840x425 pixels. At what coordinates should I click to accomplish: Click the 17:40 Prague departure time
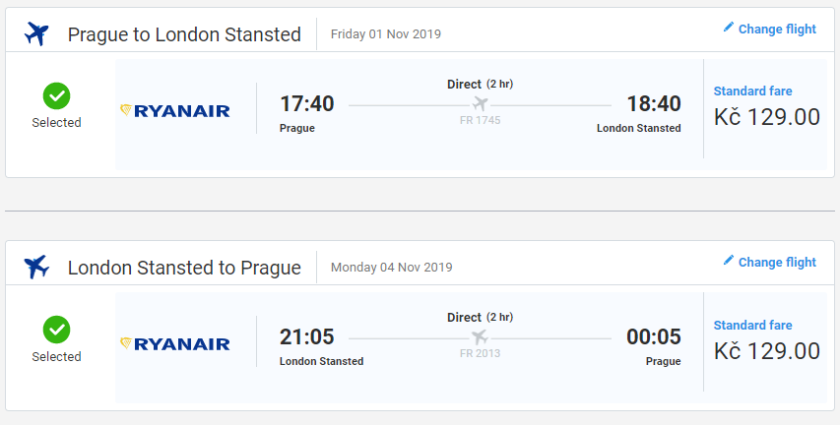click(307, 104)
